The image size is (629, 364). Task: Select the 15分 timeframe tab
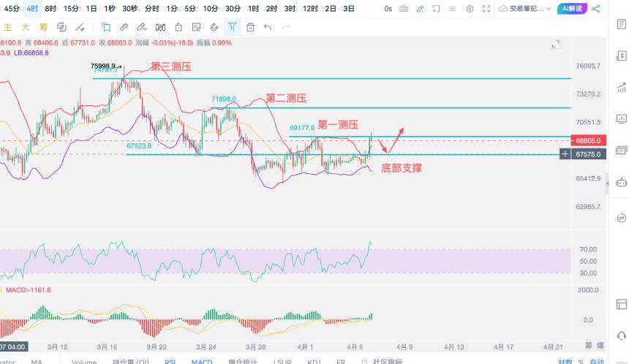[71, 9]
